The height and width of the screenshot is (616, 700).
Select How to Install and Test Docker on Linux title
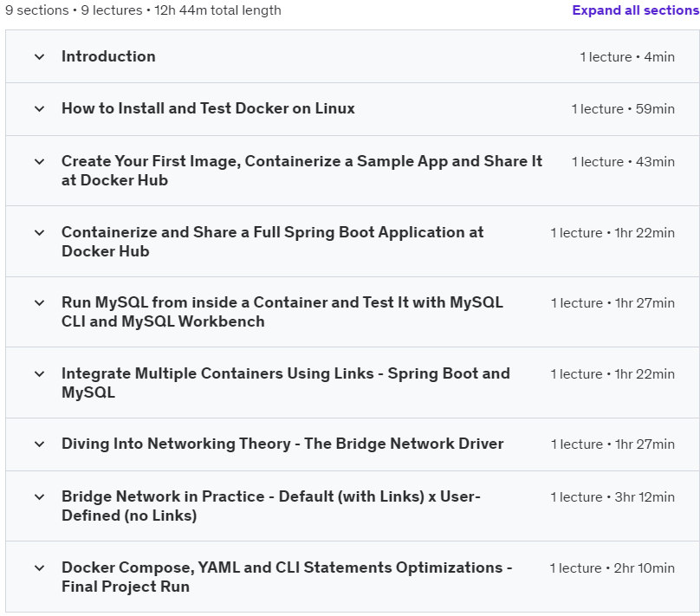coord(208,108)
